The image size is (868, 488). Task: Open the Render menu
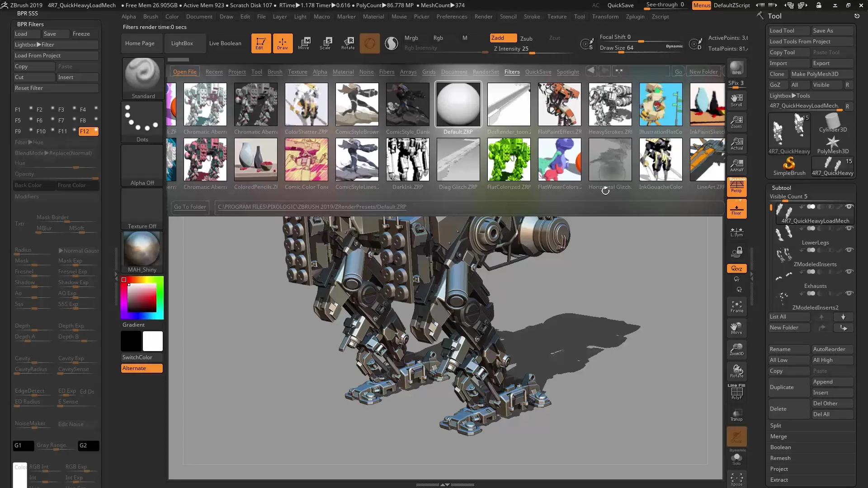pyautogui.click(x=483, y=17)
